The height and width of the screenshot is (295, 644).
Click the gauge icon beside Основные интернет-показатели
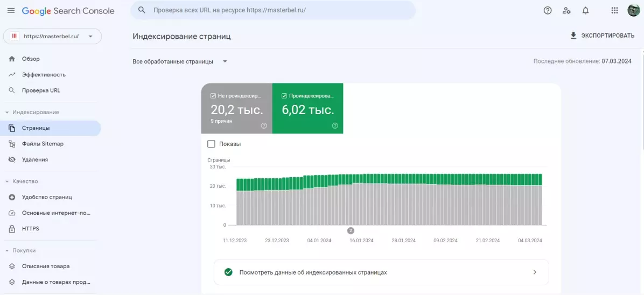coord(12,213)
